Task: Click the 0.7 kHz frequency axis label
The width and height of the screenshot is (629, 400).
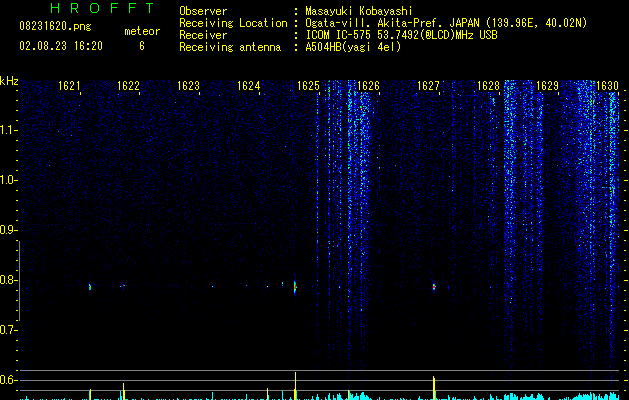Action: pyautogui.click(x=8, y=330)
